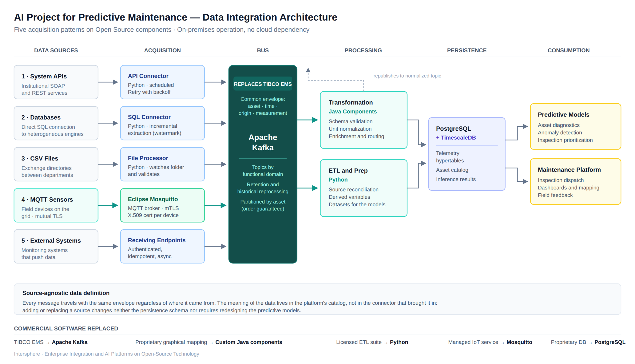
Task: Click the PERSISTENCE column header
Action: (467, 50)
